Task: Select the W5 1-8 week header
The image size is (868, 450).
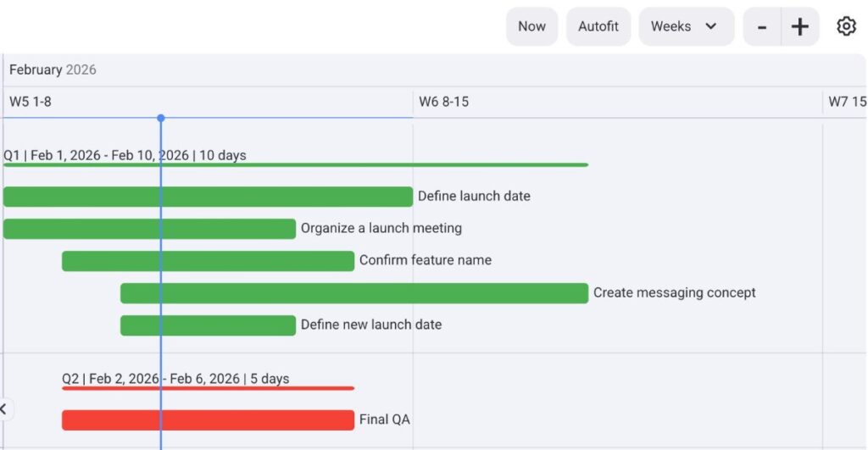Action: click(x=31, y=102)
